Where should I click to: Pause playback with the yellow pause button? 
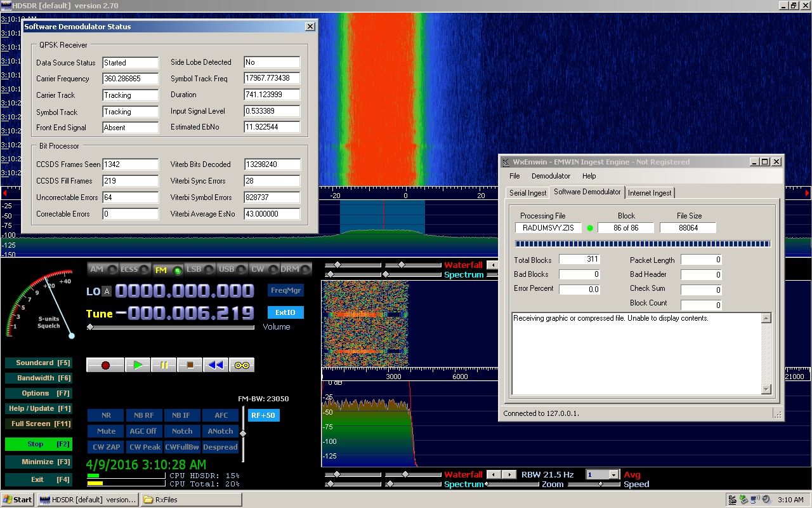point(164,365)
